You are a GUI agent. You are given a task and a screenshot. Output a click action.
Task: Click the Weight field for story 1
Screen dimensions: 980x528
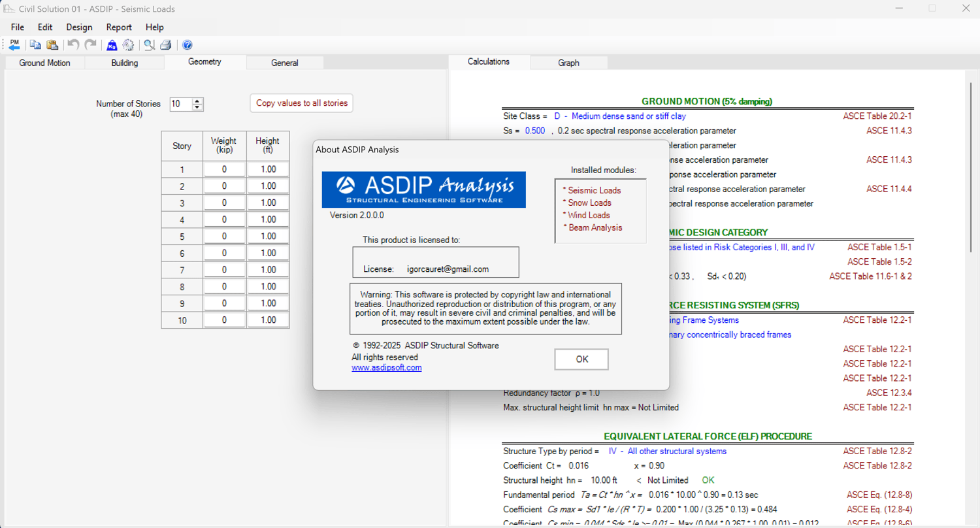[224, 169]
